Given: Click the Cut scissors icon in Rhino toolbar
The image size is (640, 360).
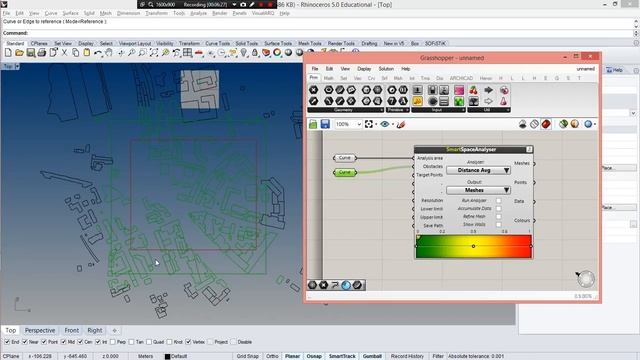Looking at the screenshot, I should [x=64, y=53].
